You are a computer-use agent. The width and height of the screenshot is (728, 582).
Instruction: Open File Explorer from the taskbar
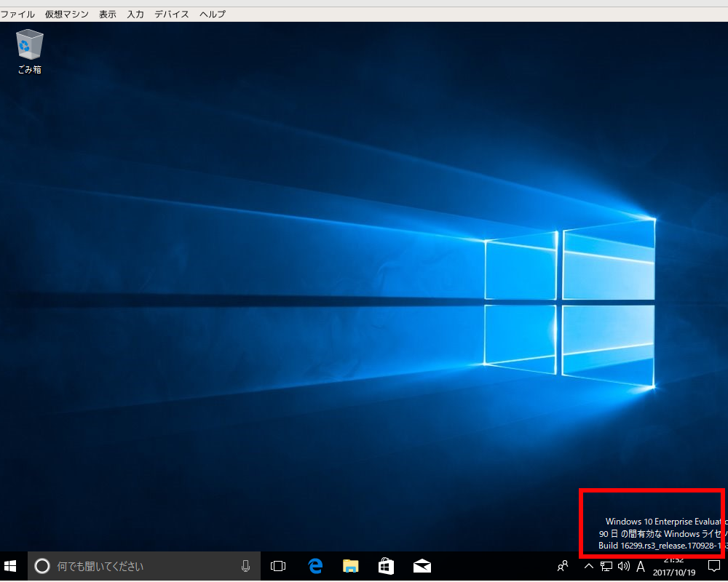tap(351, 566)
